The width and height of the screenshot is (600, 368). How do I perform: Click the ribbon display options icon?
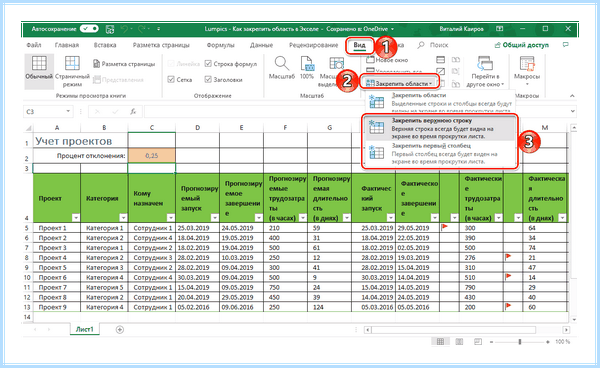coord(499,29)
